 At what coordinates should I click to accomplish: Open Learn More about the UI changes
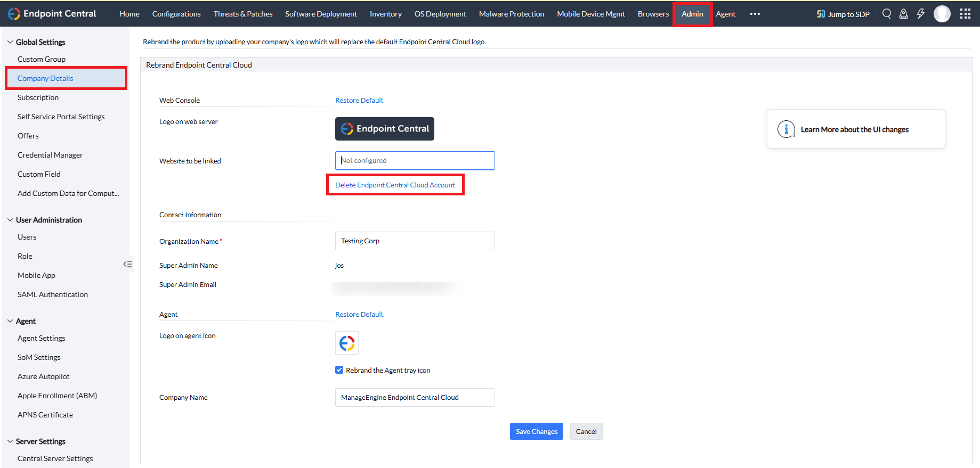(x=855, y=129)
